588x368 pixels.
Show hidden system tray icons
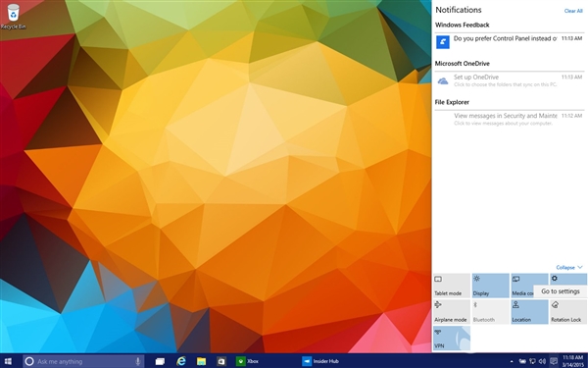(512, 361)
